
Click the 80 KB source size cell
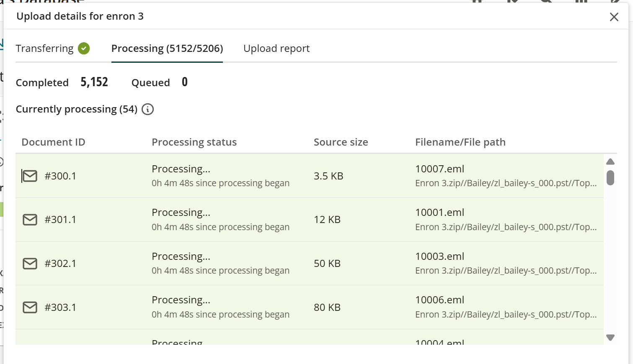pyautogui.click(x=327, y=308)
